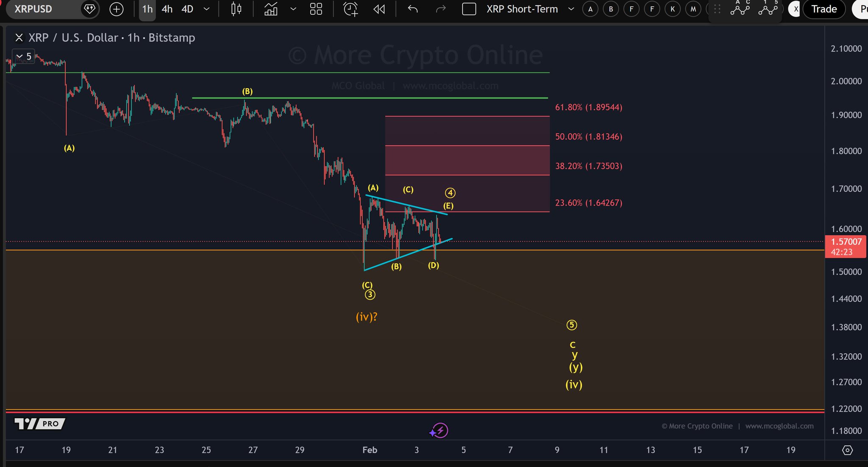Expand the time interval dropdown after 4D

(x=206, y=9)
